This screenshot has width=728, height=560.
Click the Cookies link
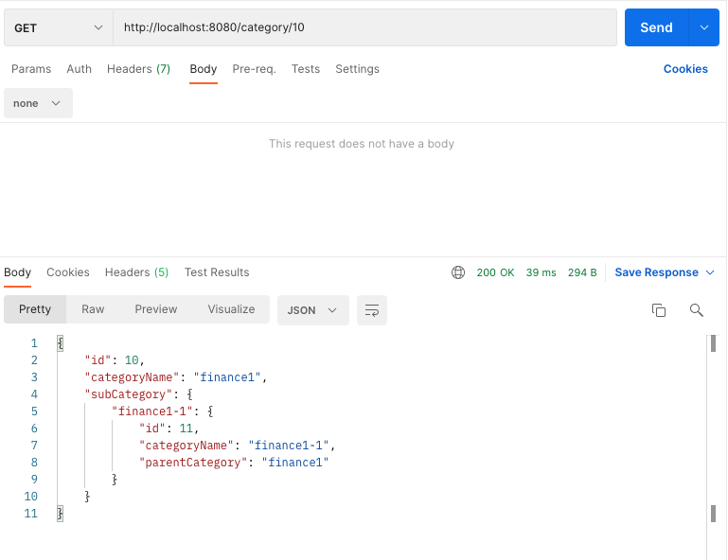click(x=685, y=69)
